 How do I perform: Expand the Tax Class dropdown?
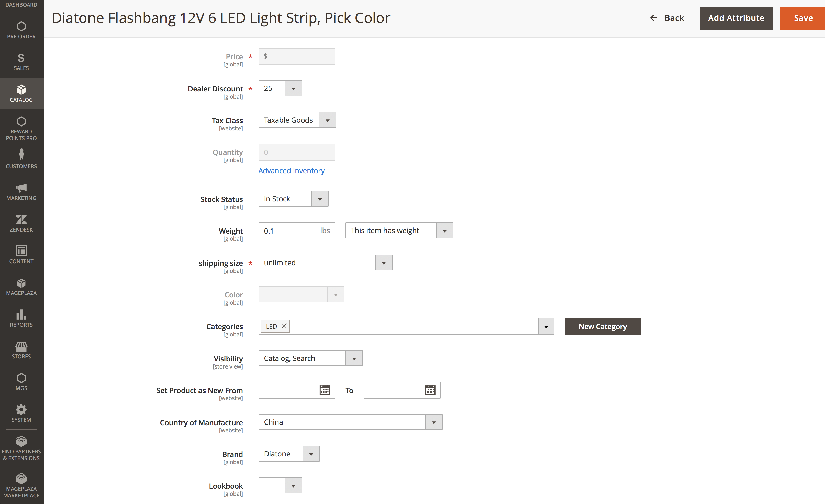pyautogui.click(x=327, y=120)
